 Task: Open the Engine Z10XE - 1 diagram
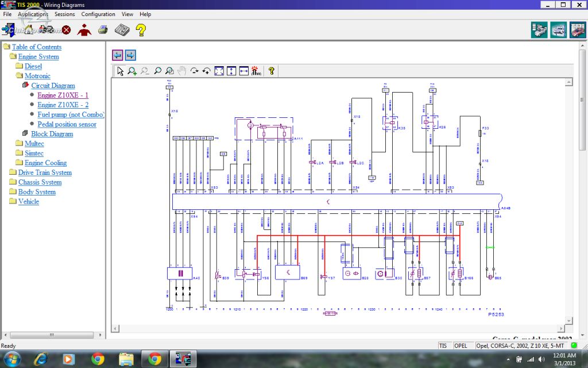point(63,95)
